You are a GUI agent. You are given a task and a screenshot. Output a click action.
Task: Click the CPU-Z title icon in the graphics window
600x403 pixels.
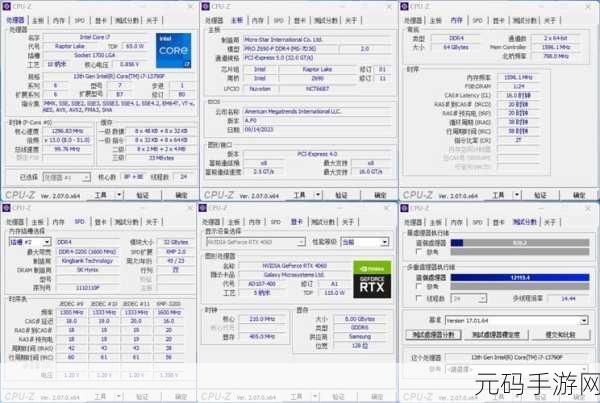pyautogui.click(x=203, y=208)
